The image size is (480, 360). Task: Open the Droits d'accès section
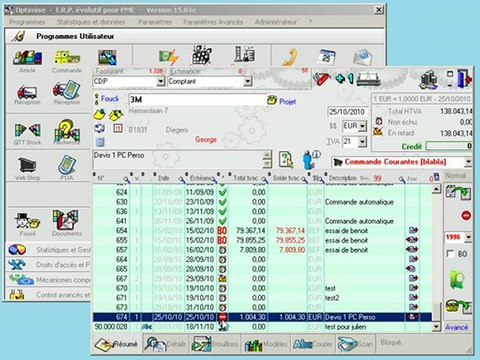(49, 265)
